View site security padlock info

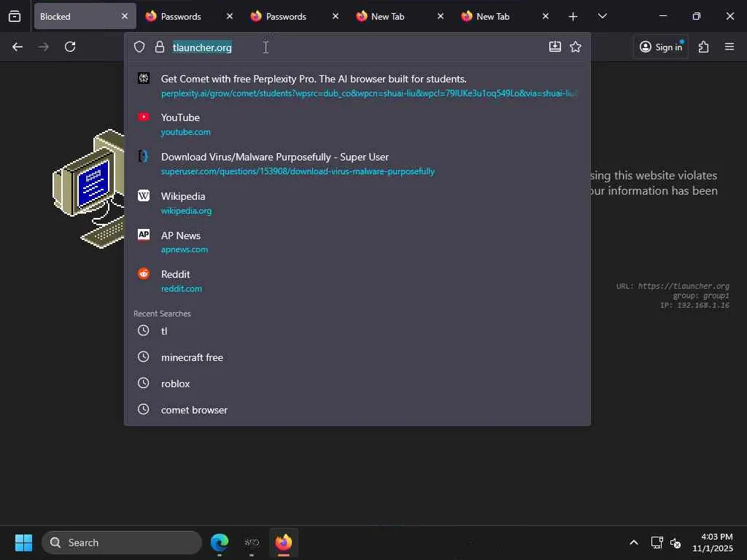(160, 47)
